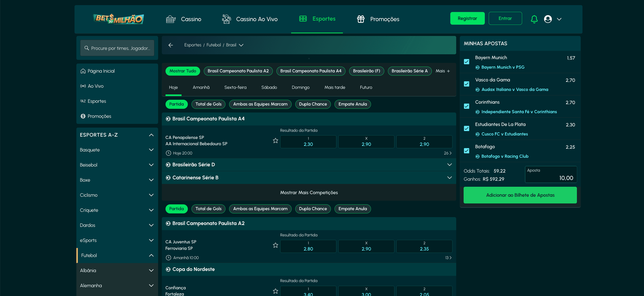Open the Brasil breadcrumb dropdown

tap(241, 45)
